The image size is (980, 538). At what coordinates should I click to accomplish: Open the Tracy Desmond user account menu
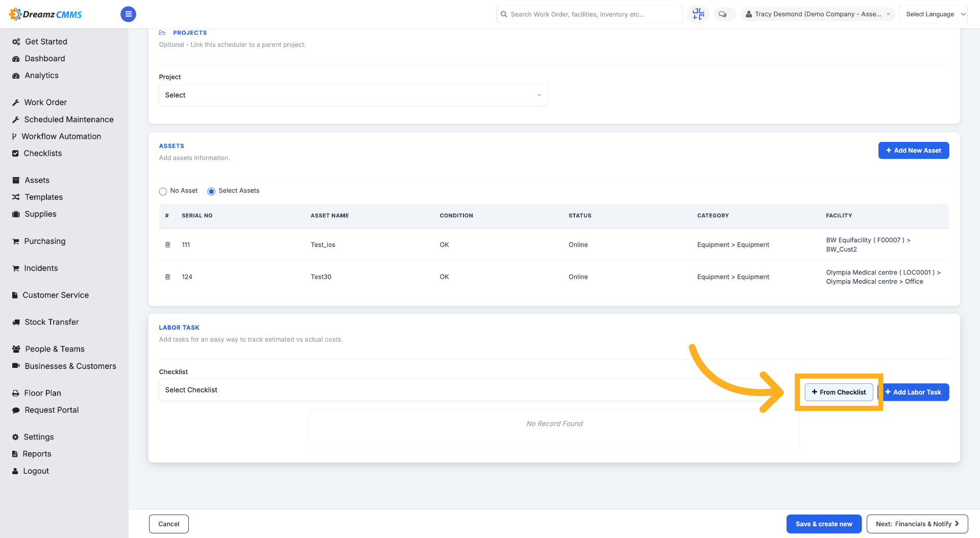click(x=818, y=14)
